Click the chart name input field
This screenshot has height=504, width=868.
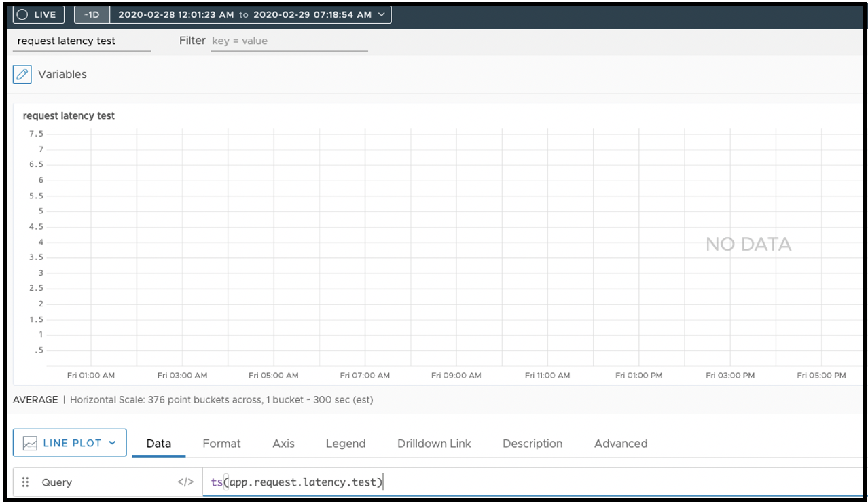[x=82, y=41]
